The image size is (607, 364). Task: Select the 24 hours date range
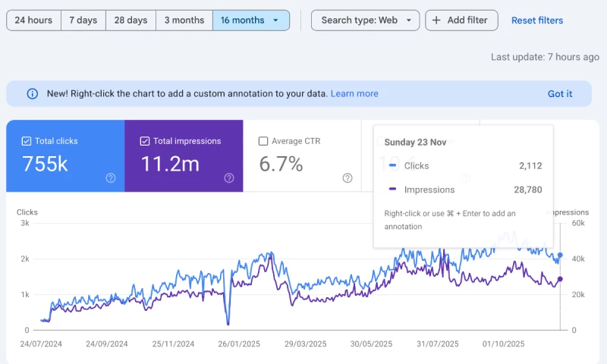click(33, 20)
